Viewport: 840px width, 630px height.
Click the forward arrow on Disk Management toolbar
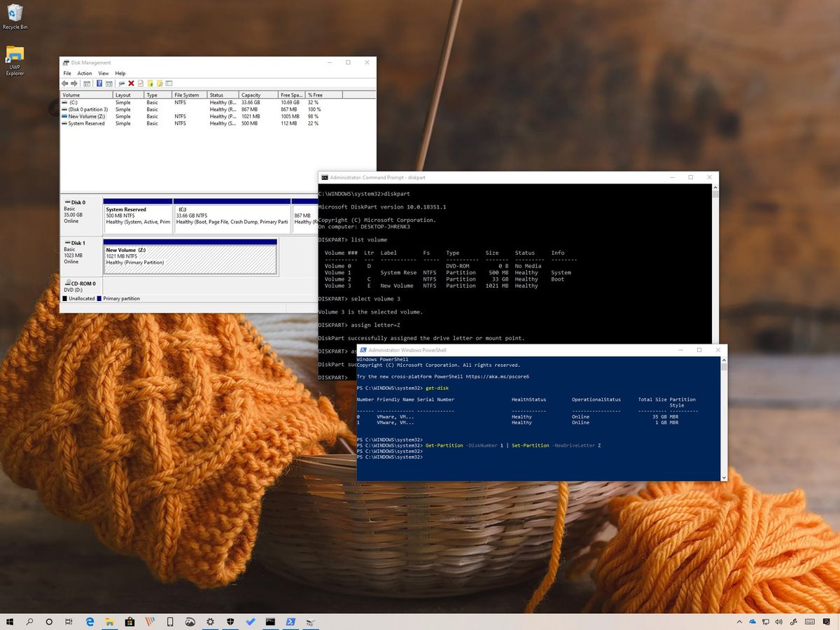(74, 83)
